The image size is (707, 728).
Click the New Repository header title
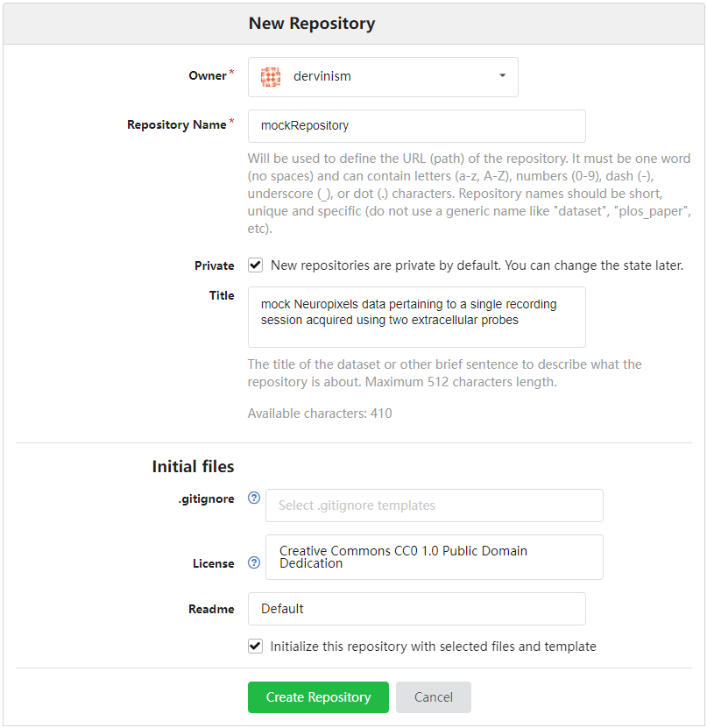[x=312, y=23]
